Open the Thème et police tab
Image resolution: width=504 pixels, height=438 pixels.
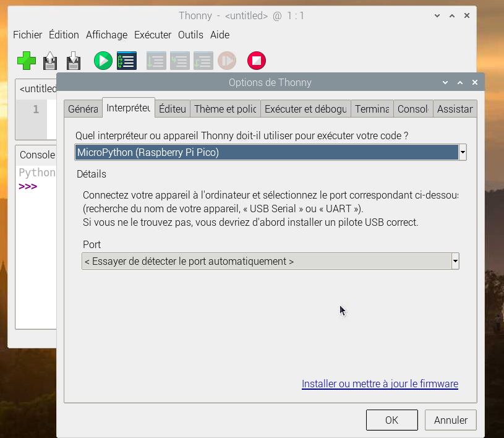click(225, 109)
